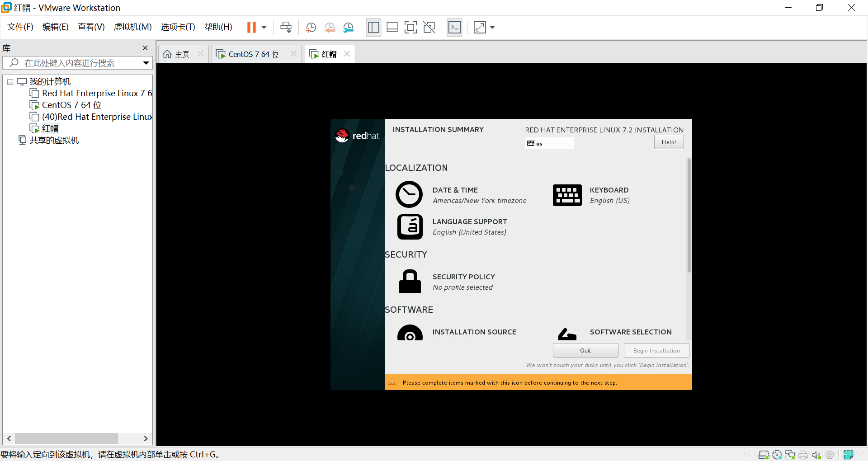Close the 主页 tab
868x461 pixels.
point(201,54)
